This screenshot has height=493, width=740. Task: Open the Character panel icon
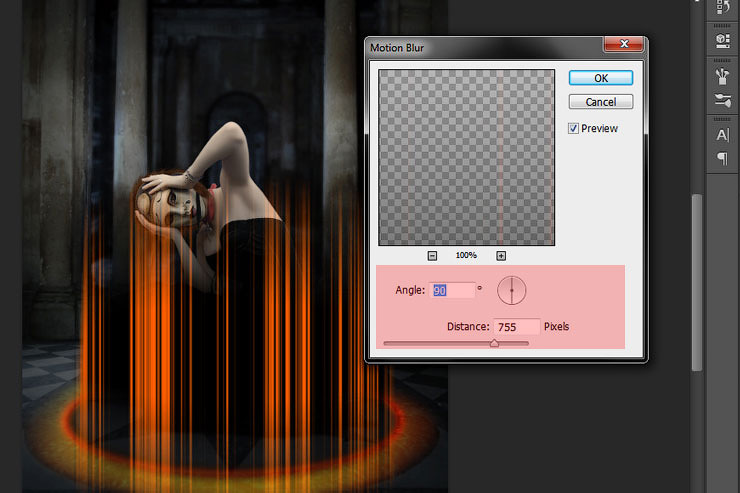click(x=723, y=134)
